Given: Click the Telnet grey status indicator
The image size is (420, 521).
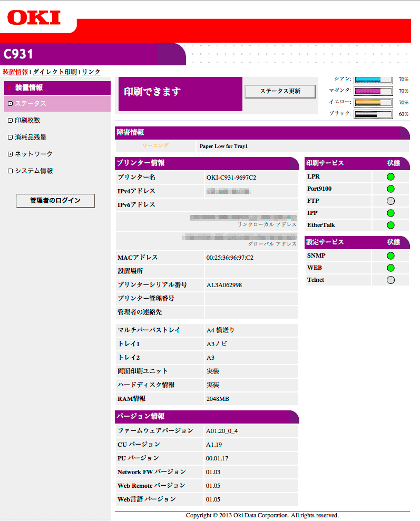Looking at the screenshot, I should [x=391, y=280].
